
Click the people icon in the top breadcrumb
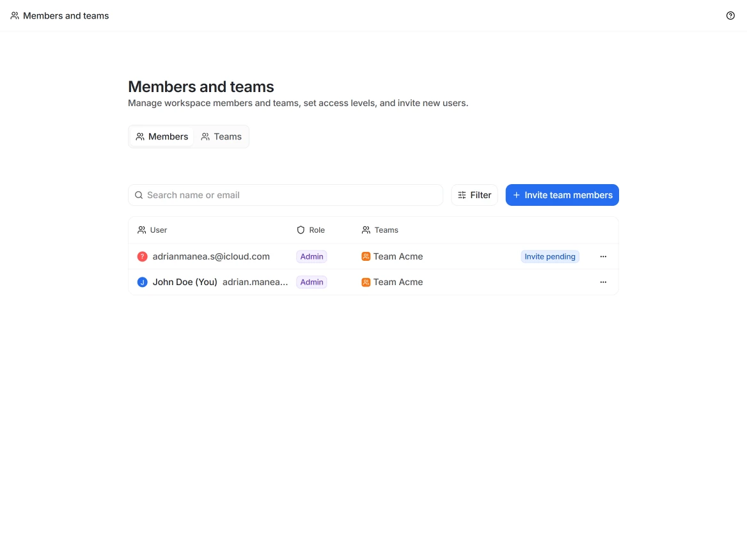15,16
